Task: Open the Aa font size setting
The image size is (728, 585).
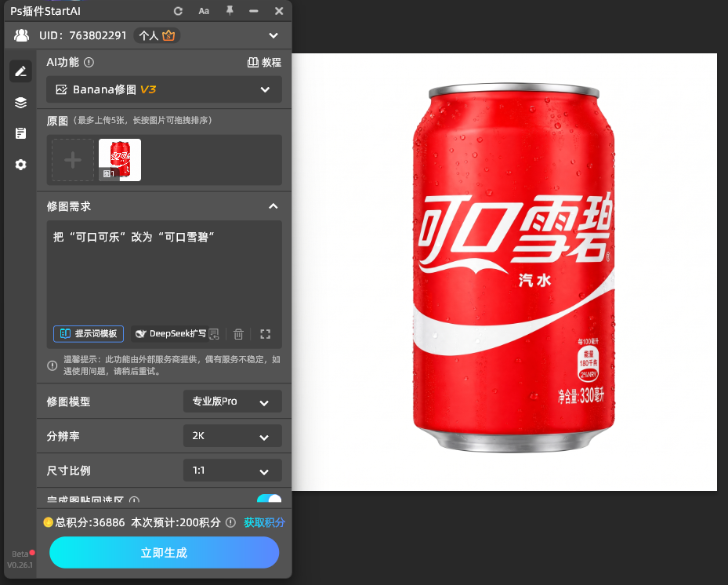Action: tap(204, 11)
